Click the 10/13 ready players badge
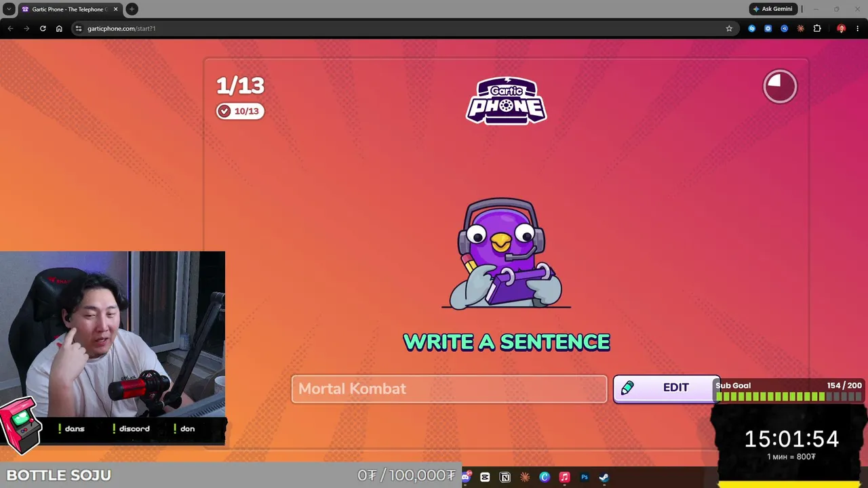Screen dimensions: 868x488 (239, 111)
